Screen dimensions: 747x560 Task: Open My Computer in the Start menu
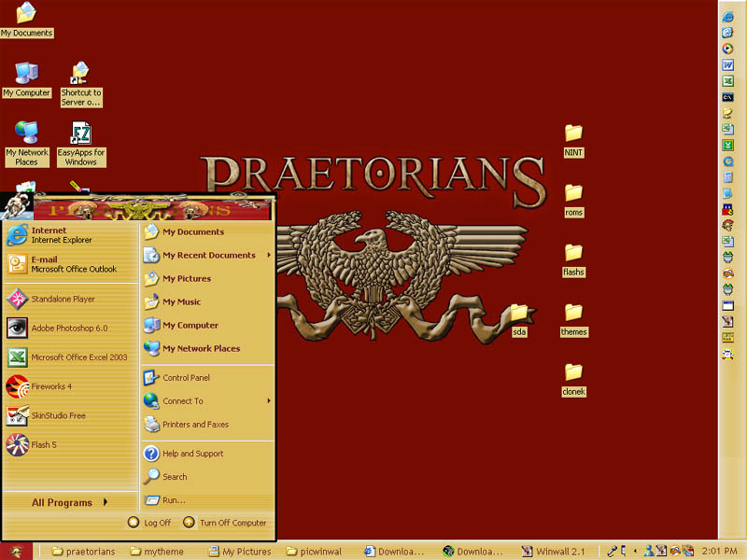(x=207, y=325)
